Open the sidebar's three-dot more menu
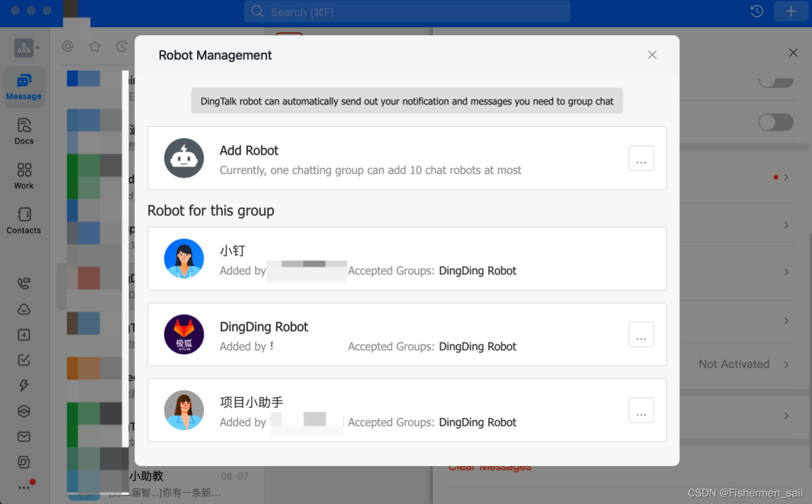 (x=24, y=487)
